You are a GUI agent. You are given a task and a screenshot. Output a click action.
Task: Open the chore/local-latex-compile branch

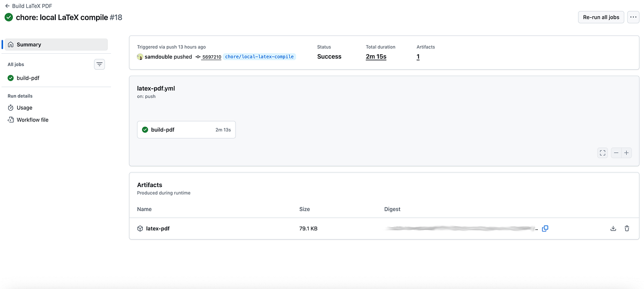259,56
